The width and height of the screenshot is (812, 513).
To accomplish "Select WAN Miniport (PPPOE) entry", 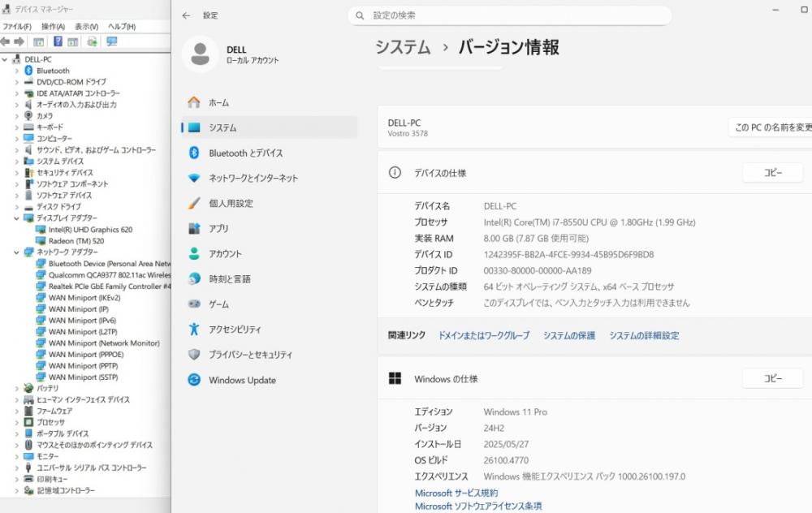I will 86,355.
